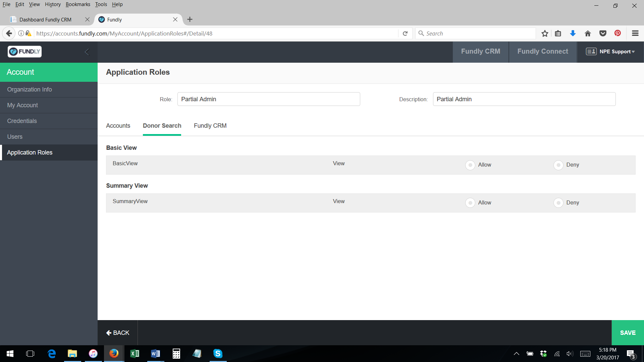Switch to the Fundly CRM permissions tab
The width and height of the screenshot is (644, 362).
tap(210, 126)
